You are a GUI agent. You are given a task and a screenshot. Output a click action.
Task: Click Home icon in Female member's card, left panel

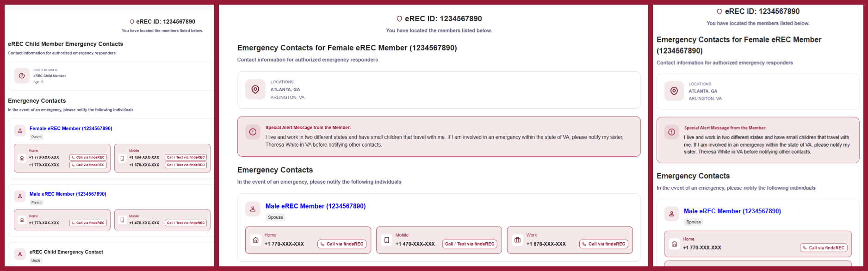(x=22, y=158)
